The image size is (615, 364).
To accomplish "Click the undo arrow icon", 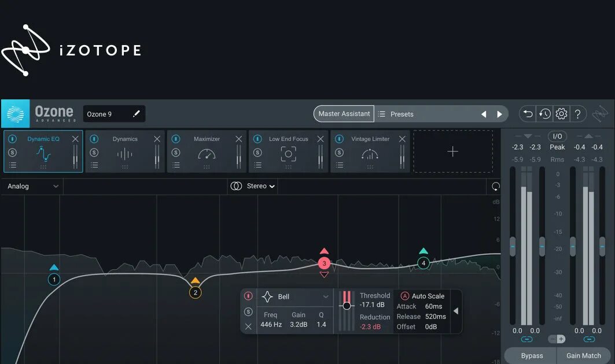I will click(x=528, y=114).
